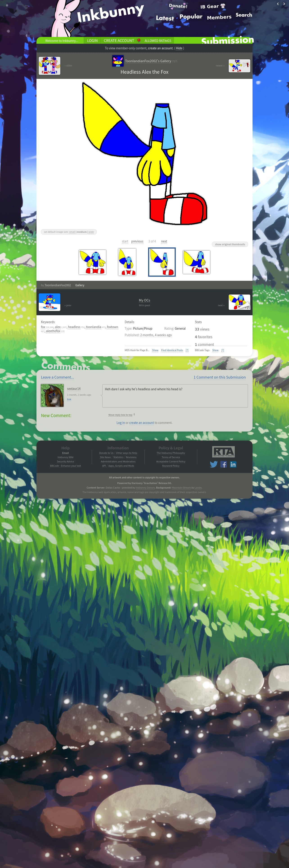Viewport: 289px width, 868px height.
Task: Open My OCs pool link
Action: (144, 300)
